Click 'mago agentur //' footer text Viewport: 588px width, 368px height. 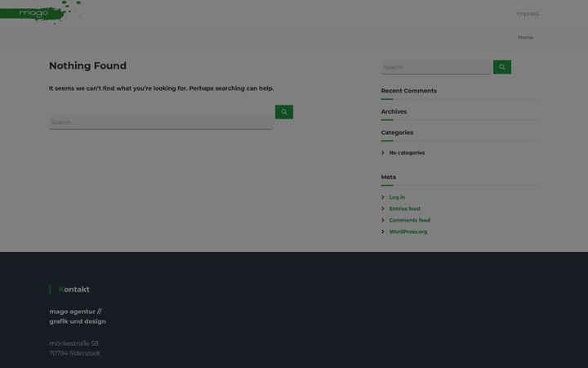coord(75,312)
